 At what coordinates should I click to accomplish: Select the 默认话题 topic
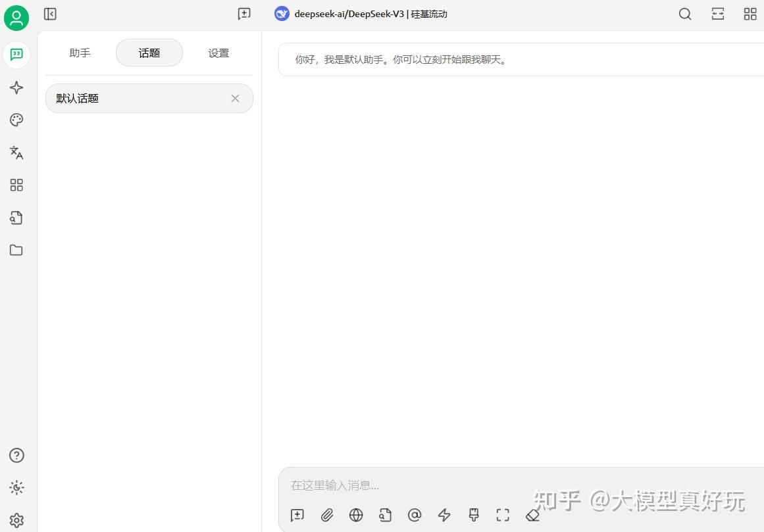149,99
